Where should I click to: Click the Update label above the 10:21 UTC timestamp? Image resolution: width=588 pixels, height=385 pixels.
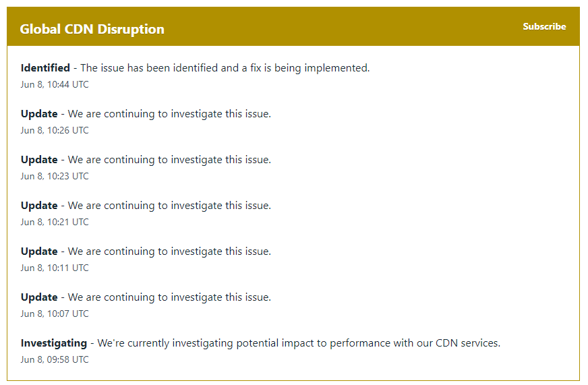point(39,206)
